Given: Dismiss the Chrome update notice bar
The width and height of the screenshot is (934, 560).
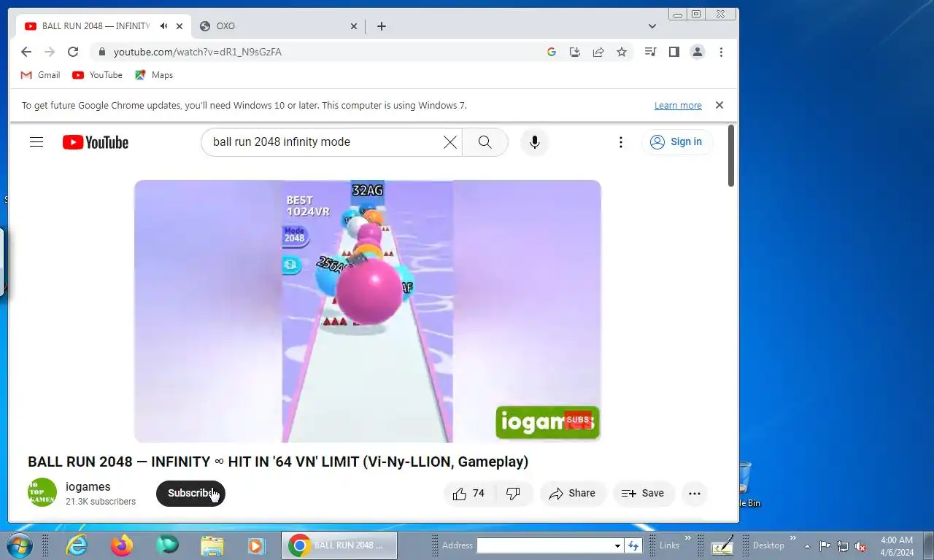Looking at the screenshot, I should [719, 105].
